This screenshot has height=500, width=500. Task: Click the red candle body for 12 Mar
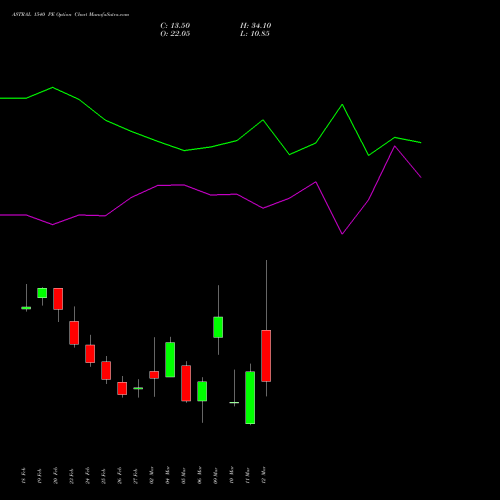[x=266, y=356]
